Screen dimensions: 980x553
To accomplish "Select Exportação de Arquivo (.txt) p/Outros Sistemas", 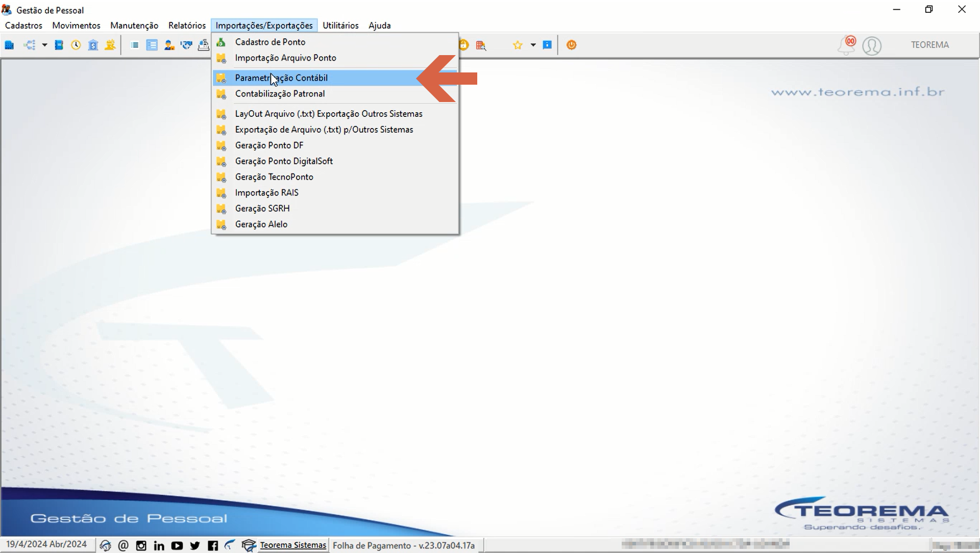I will click(x=335, y=130).
